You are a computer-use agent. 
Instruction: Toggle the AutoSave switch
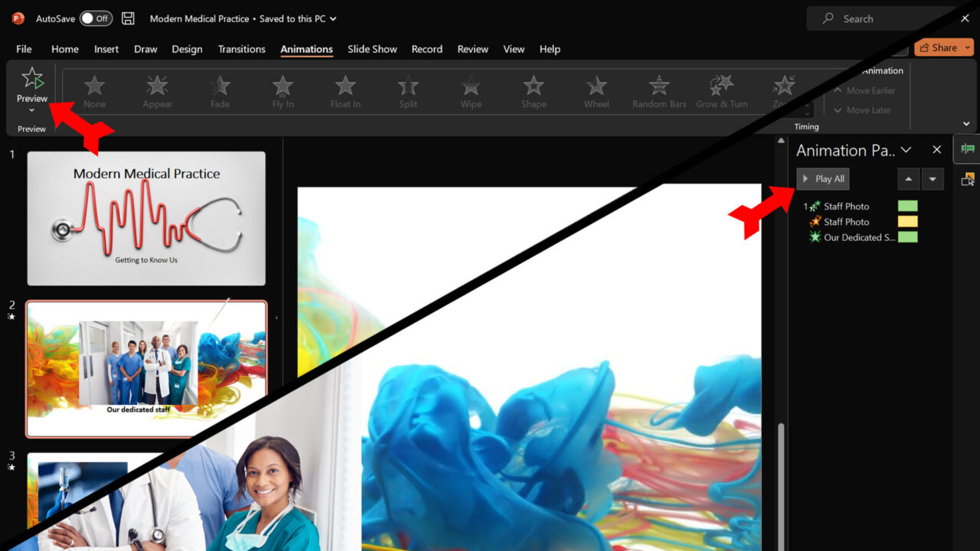[96, 18]
